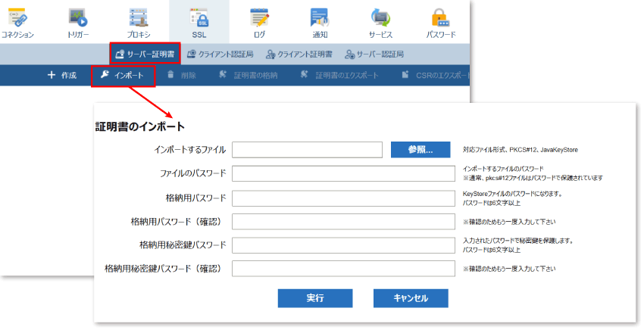Open the トリガー (Trigger) icon
644x330 pixels.
[x=77, y=23]
